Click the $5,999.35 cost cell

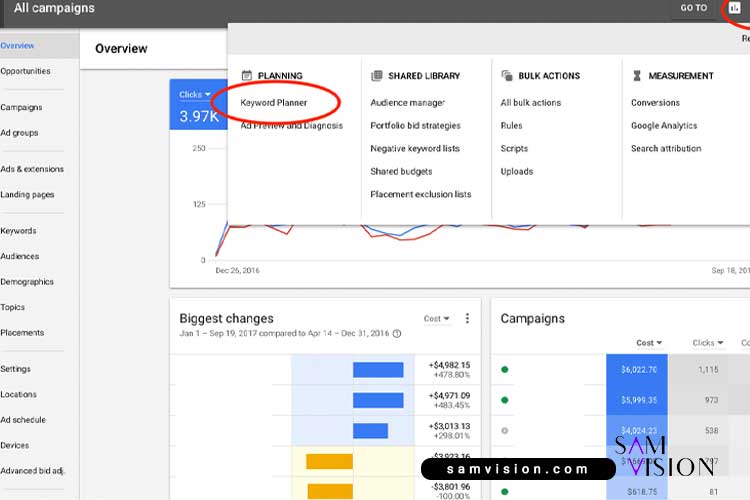[637, 400]
